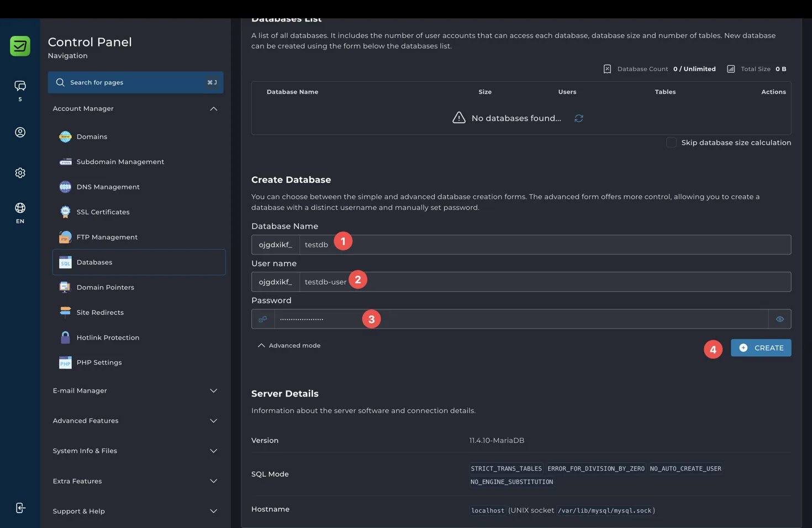Click the DNS Management icon
812x528 pixels.
65,187
